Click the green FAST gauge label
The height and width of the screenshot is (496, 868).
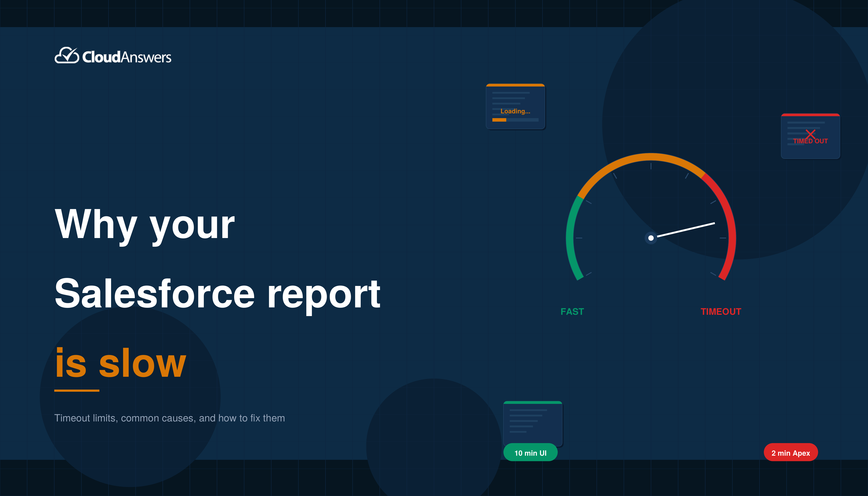(x=572, y=311)
